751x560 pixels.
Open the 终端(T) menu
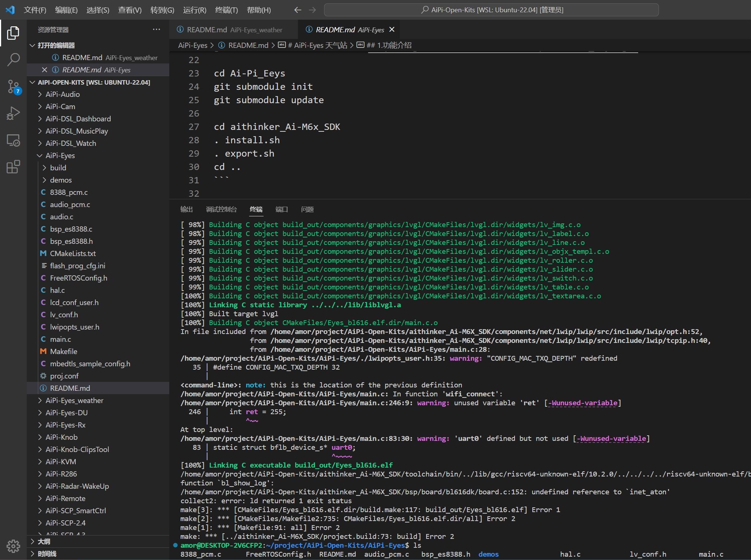point(226,10)
